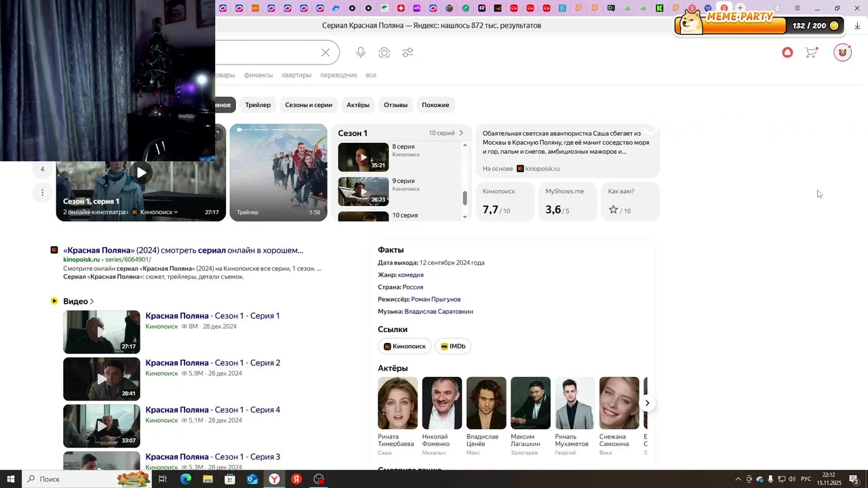Open Outlook from the taskbar

[x=252, y=479]
